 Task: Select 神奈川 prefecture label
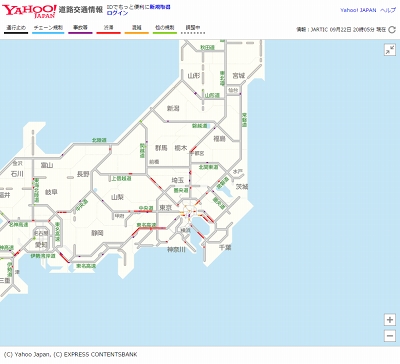[x=176, y=249]
